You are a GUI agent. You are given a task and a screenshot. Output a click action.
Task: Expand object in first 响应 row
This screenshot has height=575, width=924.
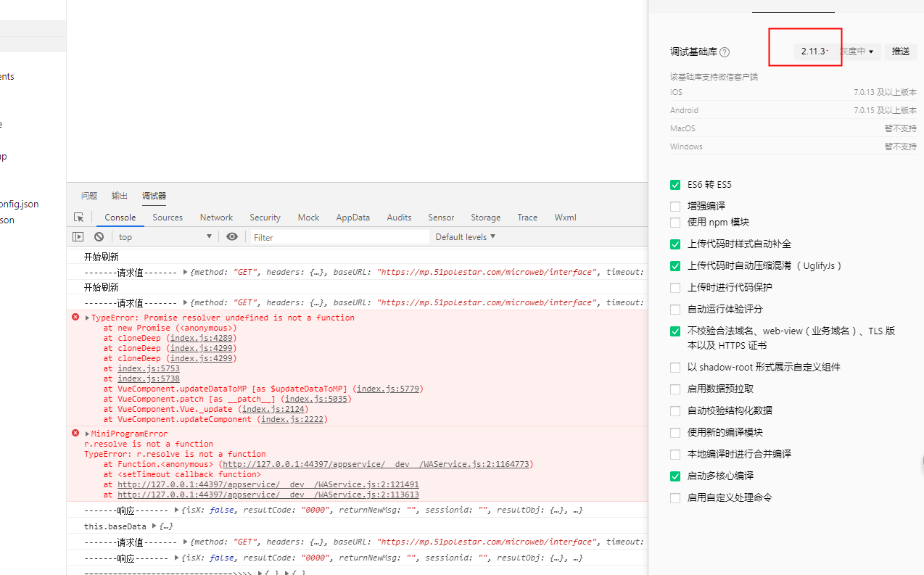click(178, 510)
